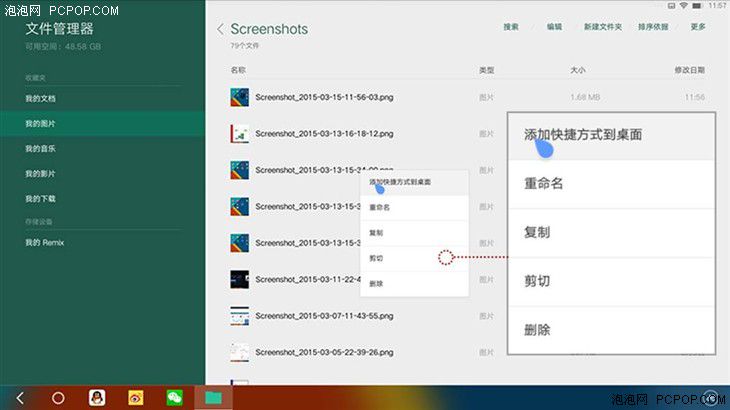The width and height of the screenshot is (730, 410).
Task: Select thumbnail of Screenshot_2015-03-07-11-43-55.png
Action: [x=239, y=316]
